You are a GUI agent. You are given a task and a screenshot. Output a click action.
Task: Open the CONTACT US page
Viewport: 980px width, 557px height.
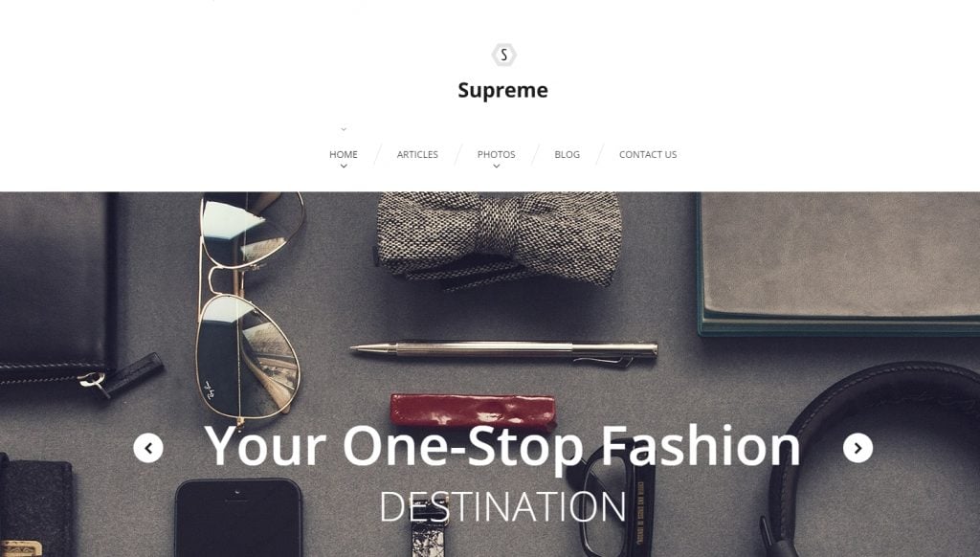pos(648,154)
